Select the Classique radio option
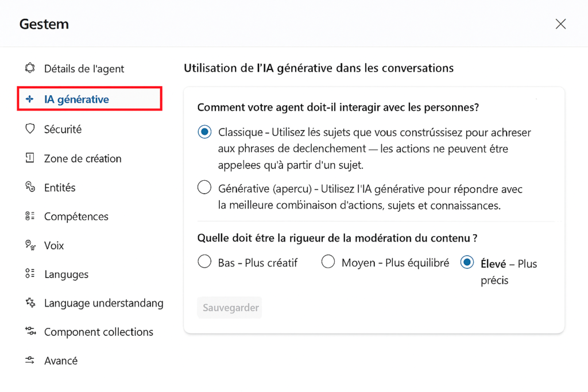588x392 pixels. (204, 132)
